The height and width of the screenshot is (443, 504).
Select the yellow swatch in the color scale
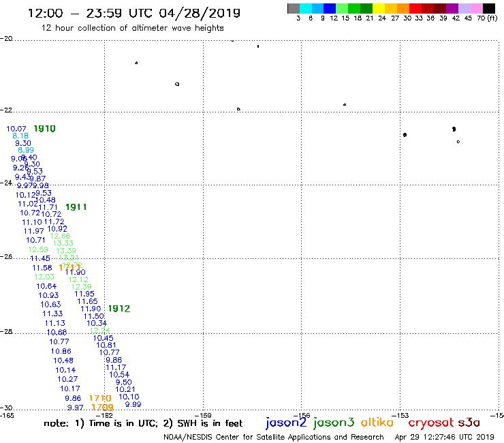pos(379,9)
